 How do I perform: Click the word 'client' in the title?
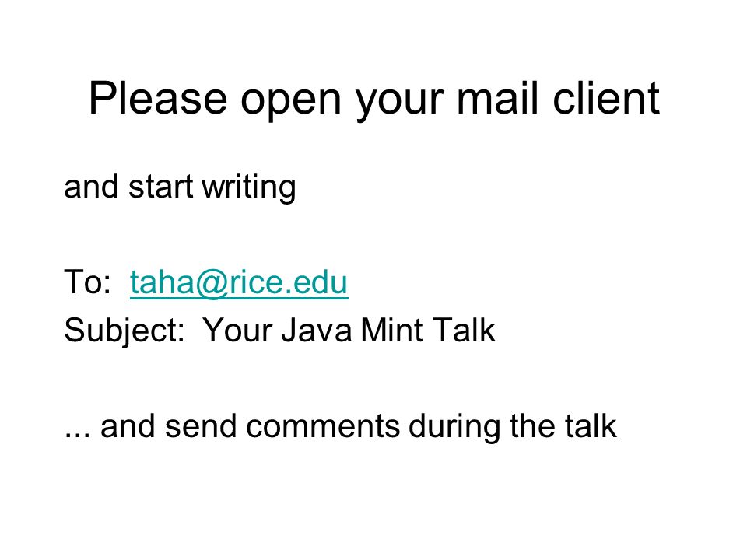606,98
